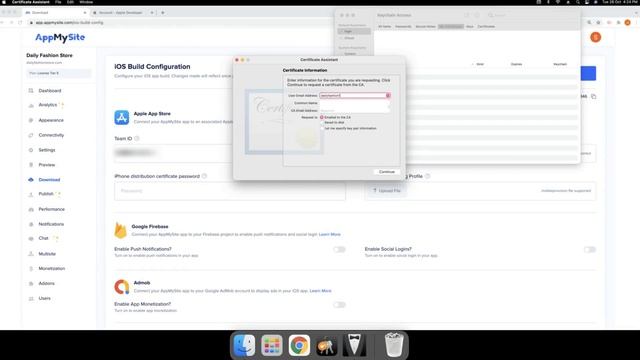This screenshot has height=360, width=640.
Task: Select the Emailed to the CA option
Action: coord(322,117)
